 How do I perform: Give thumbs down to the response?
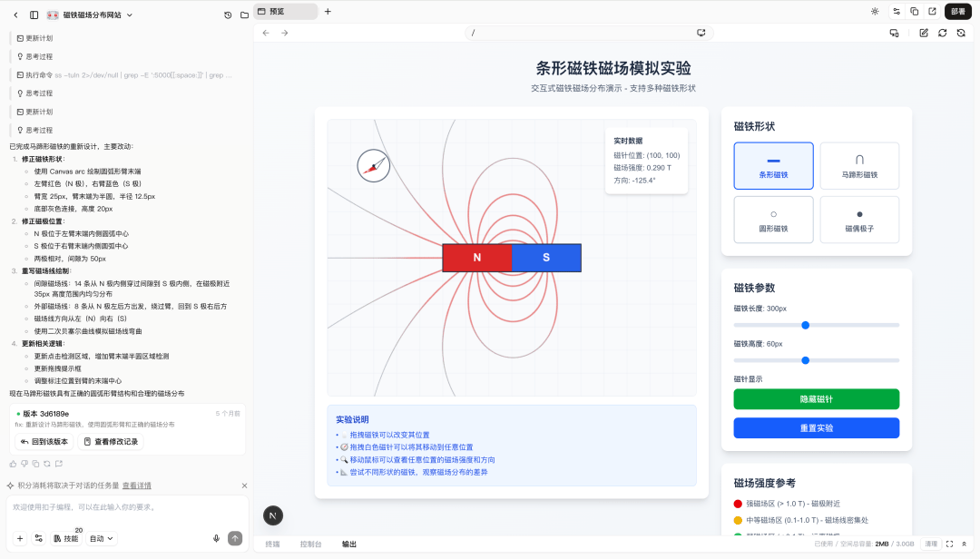pyautogui.click(x=24, y=464)
